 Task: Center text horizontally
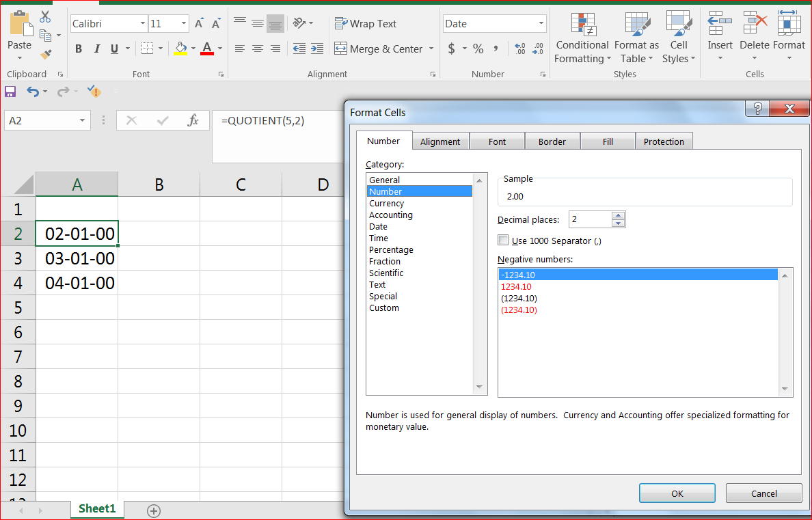coord(258,49)
